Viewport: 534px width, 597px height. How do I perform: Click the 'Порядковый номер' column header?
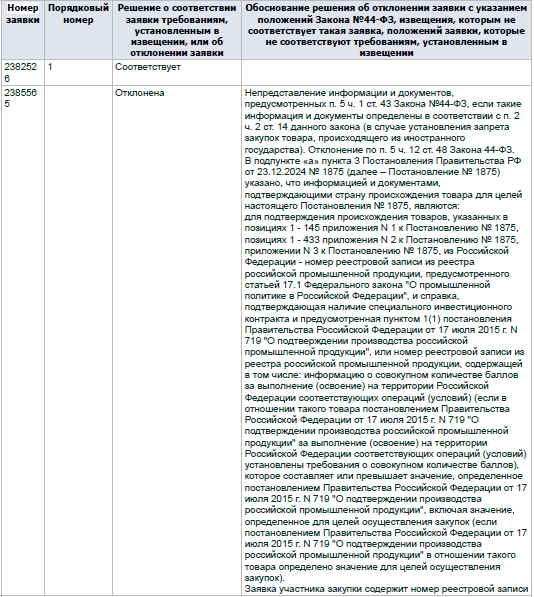pos(78,30)
